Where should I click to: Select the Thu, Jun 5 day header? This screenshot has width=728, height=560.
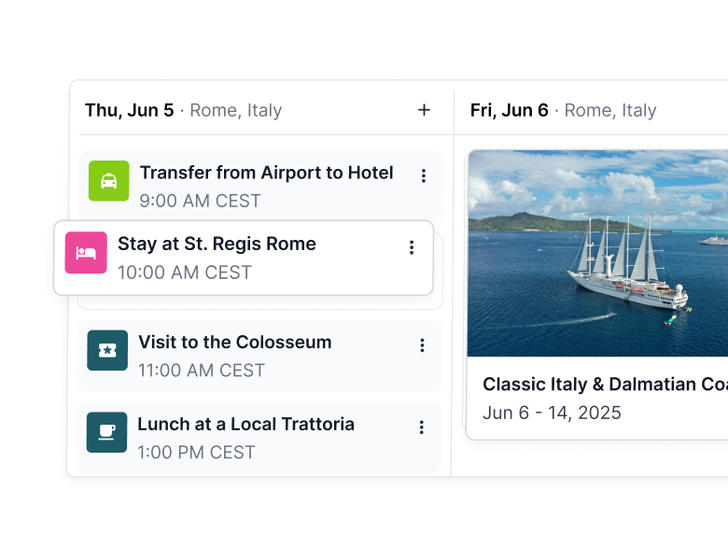point(130,110)
